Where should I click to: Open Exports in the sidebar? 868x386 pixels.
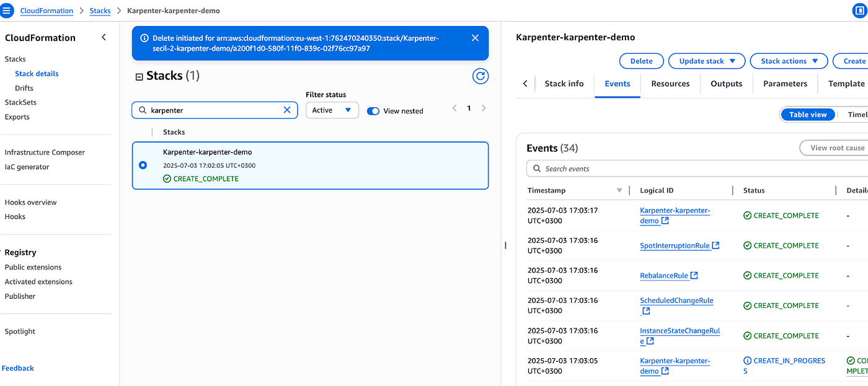(x=17, y=116)
